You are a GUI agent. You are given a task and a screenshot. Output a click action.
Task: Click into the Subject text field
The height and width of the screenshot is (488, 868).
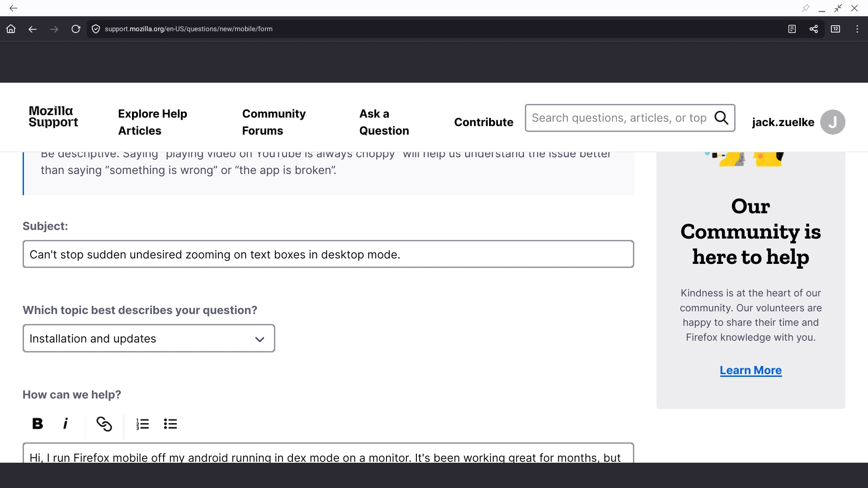pos(328,254)
